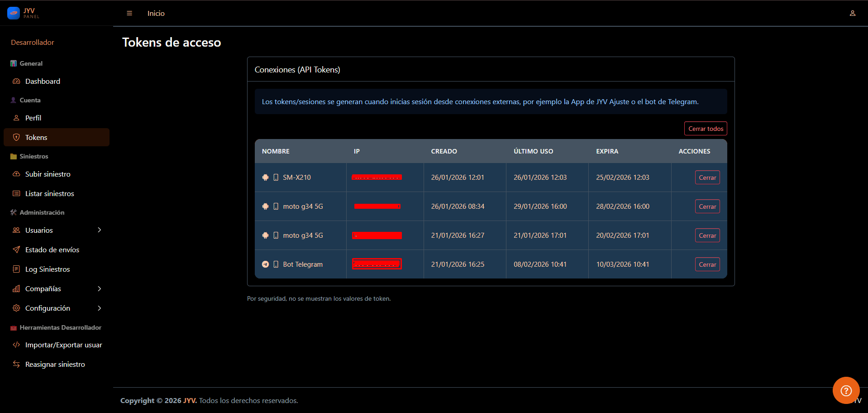Expand the Configuración submenu chevron
This screenshot has width=868, height=413.
coord(100,308)
